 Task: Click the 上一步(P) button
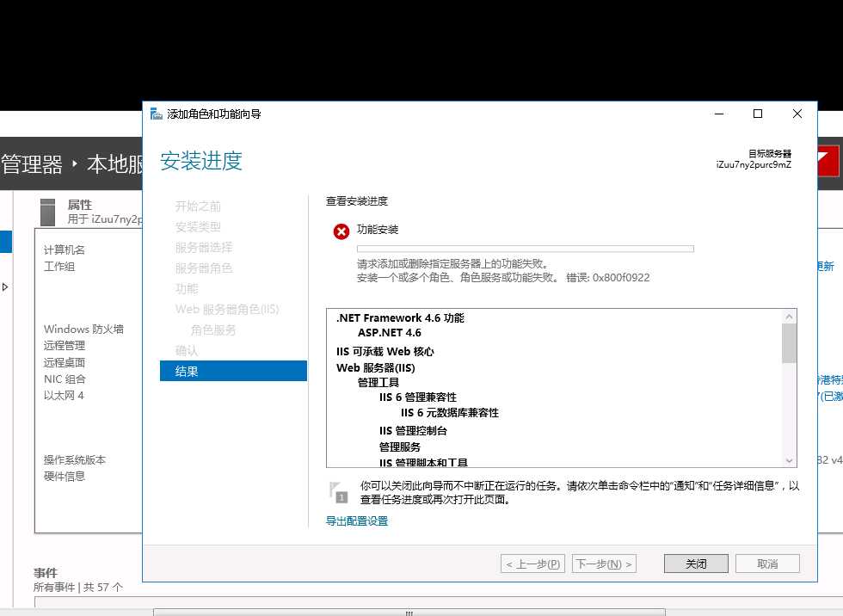coord(532,564)
